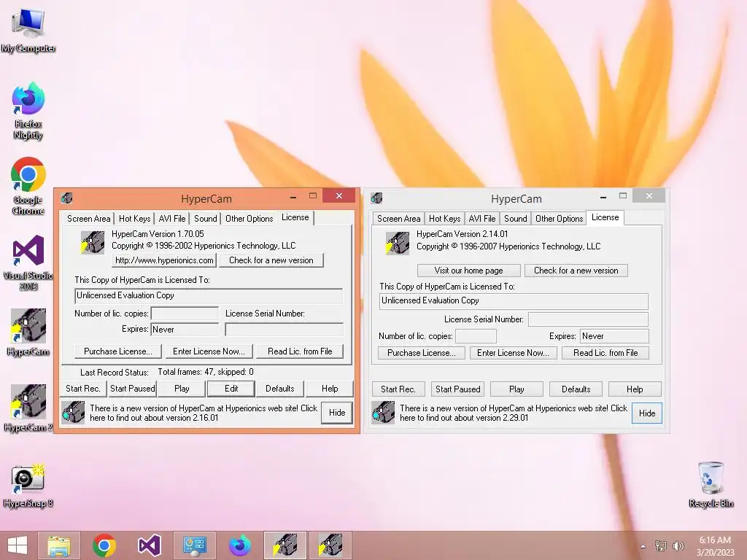The image size is (747, 560).
Task: Click the taskbar clock showing 6:16 AM
Action: pyautogui.click(x=715, y=546)
